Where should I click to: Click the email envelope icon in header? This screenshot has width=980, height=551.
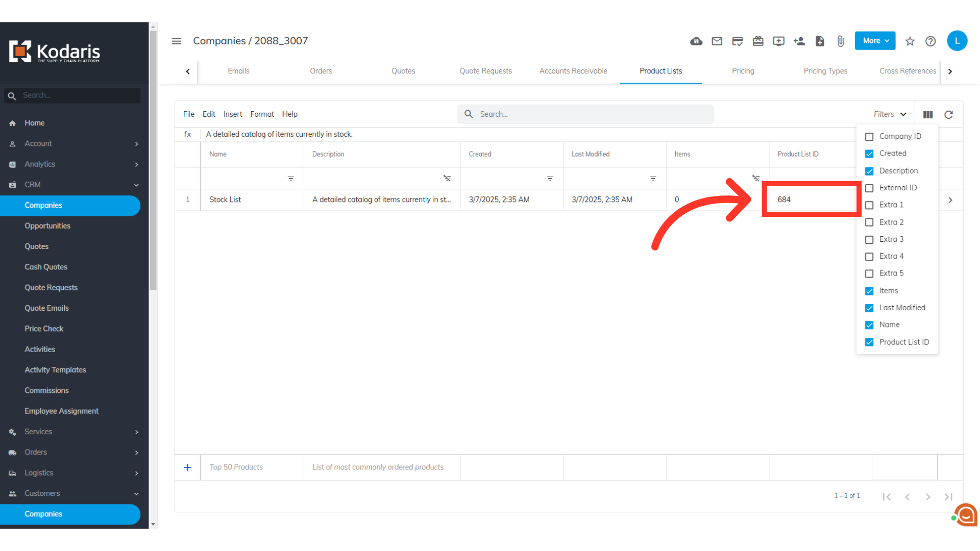[x=717, y=41]
